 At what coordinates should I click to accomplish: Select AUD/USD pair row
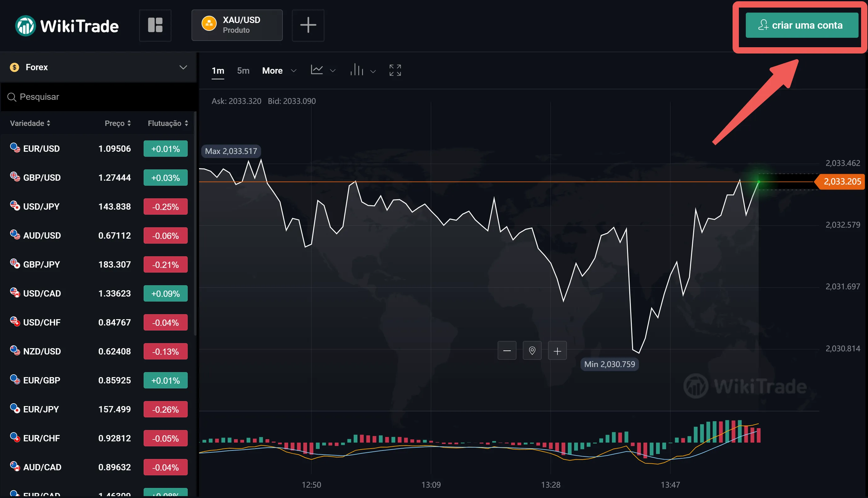tap(98, 236)
